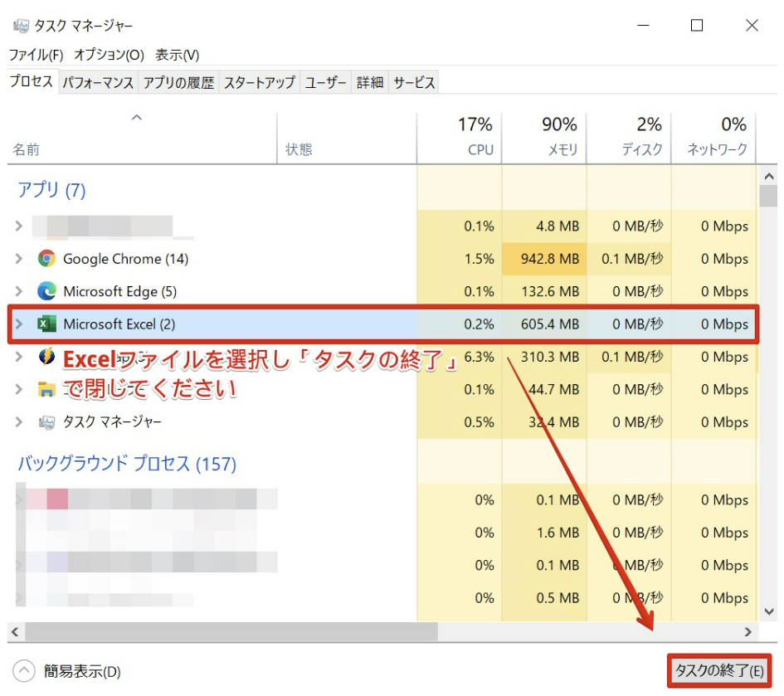
Task: Click the horizontal scrollbar right arrow
Action: 748,631
